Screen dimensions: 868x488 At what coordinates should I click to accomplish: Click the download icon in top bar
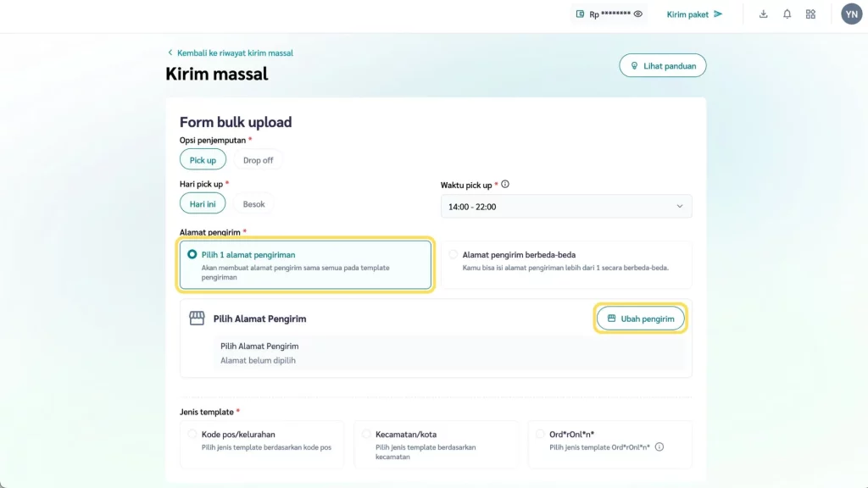[x=764, y=14]
